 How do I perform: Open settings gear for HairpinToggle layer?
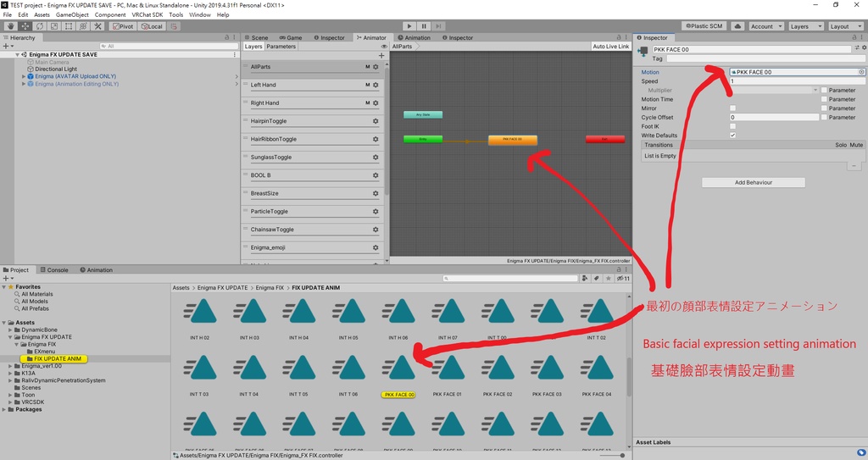376,120
